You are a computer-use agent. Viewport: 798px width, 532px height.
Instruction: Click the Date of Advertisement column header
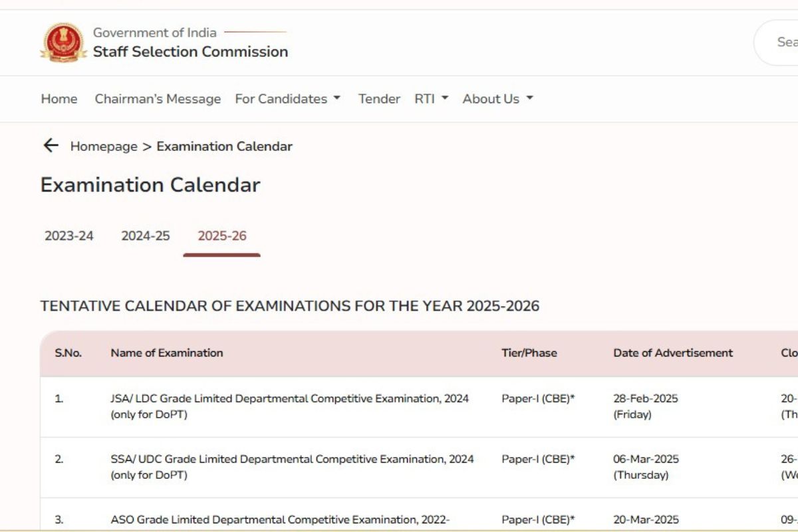(x=673, y=353)
